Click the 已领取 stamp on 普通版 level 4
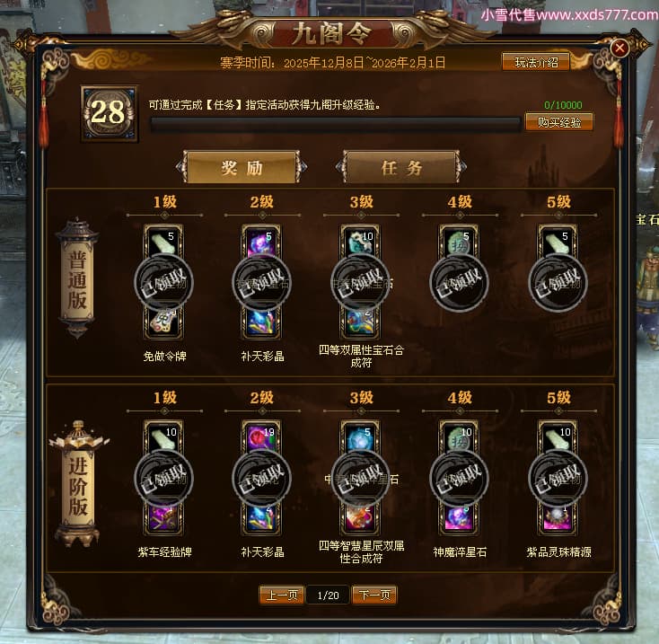Screen dimensions: 659x644 (459, 283)
